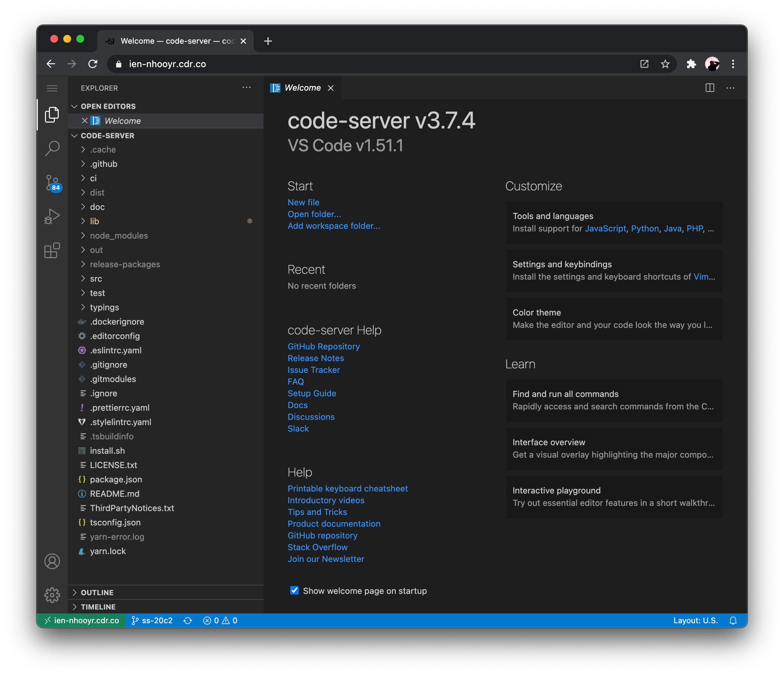Select the Welcome code-server browser tab
This screenshot has height=676, width=784.
175,41
